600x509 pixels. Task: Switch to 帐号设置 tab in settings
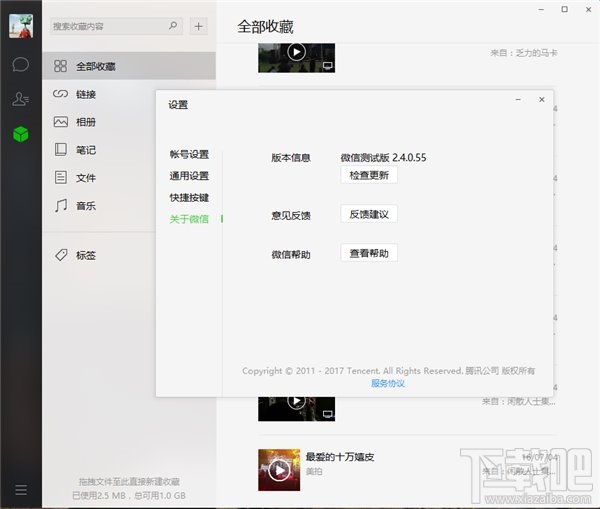tap(189, 155)
